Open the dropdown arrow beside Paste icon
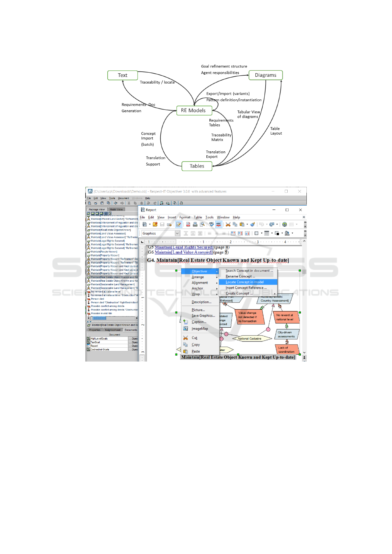The image size is (392, 554). (247, 224)
